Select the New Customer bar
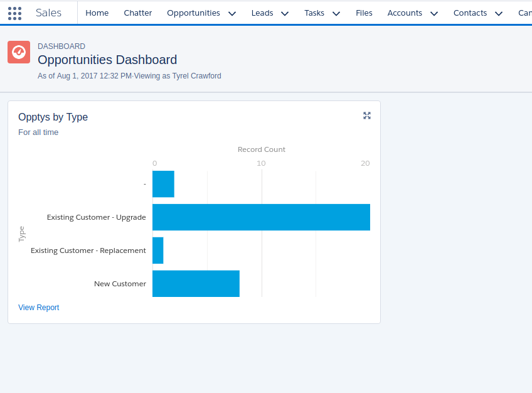The width and height of the screenshot is (532, 393). pos(196,284)
